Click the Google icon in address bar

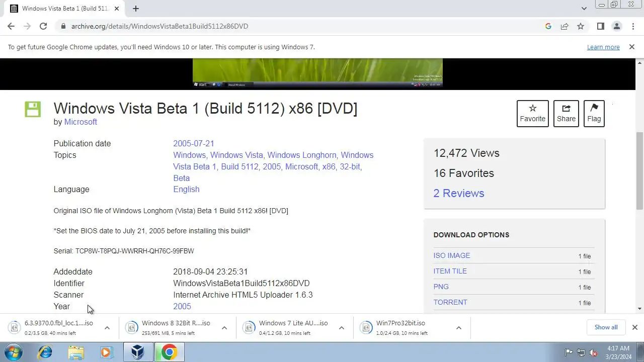[x=548, y=26]
